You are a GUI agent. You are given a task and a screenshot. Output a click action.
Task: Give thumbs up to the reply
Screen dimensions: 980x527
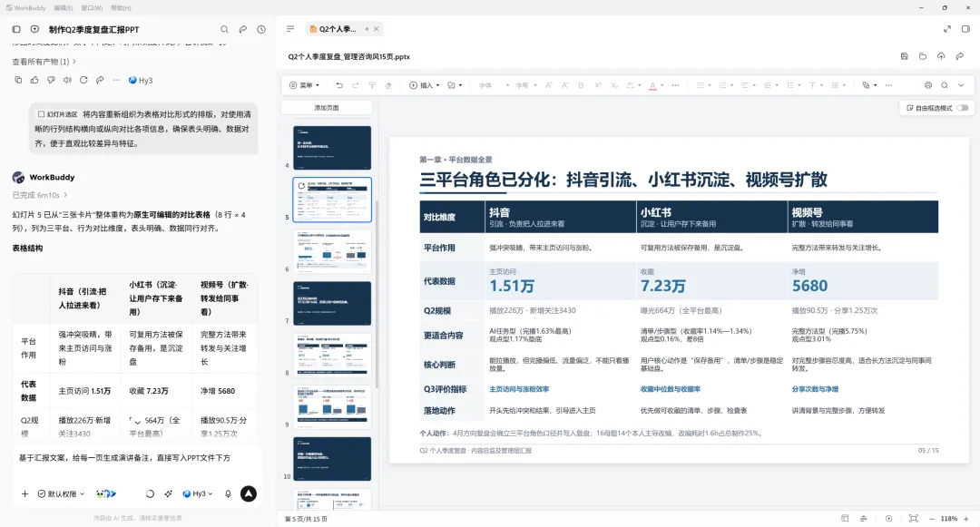pyautogui.click(x=34, y=80)
